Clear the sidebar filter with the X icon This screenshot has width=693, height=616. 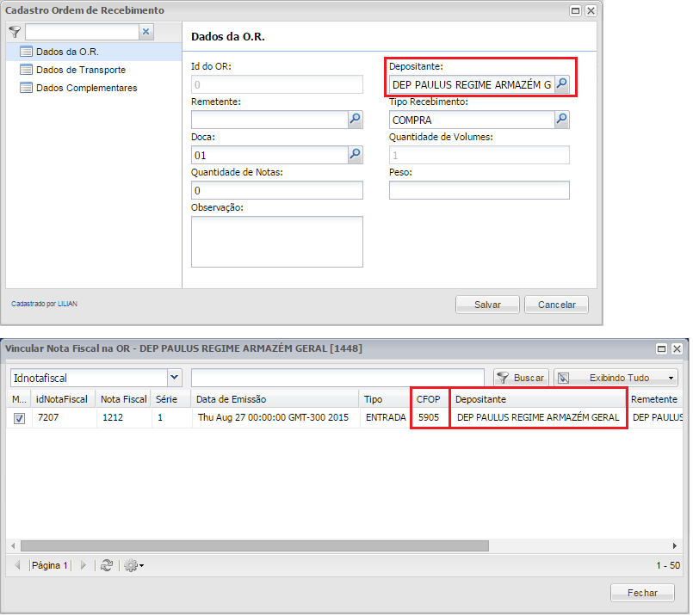pos(145,31)
